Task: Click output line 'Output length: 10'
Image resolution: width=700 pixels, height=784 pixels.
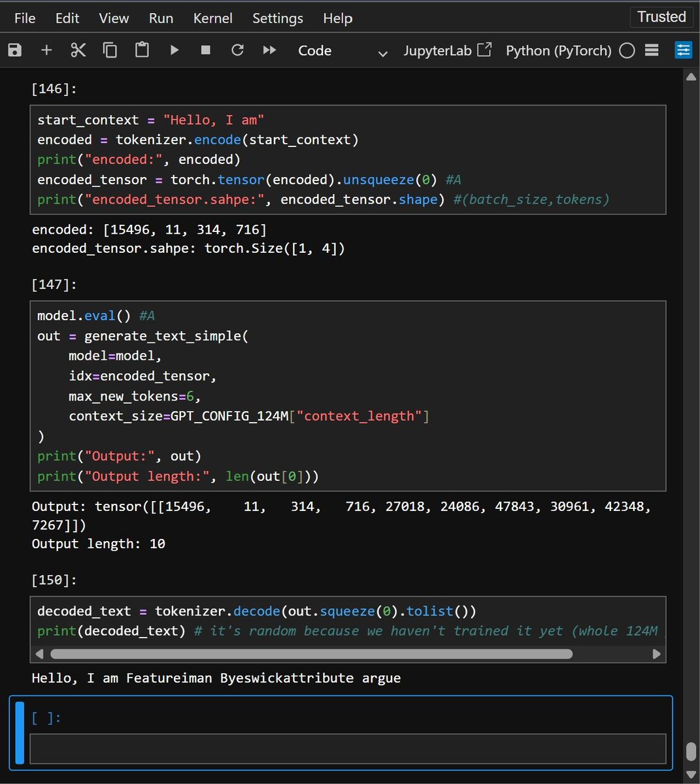Action: pos(99,544)
